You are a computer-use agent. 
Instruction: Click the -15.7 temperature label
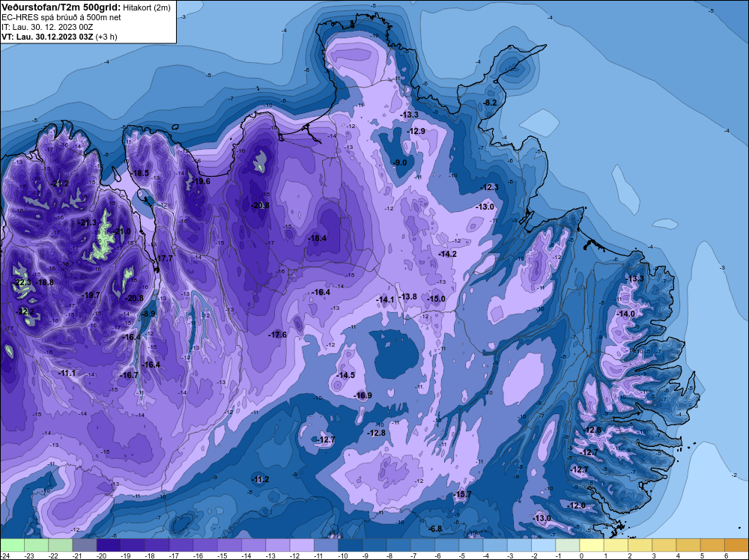click(463, 494)
